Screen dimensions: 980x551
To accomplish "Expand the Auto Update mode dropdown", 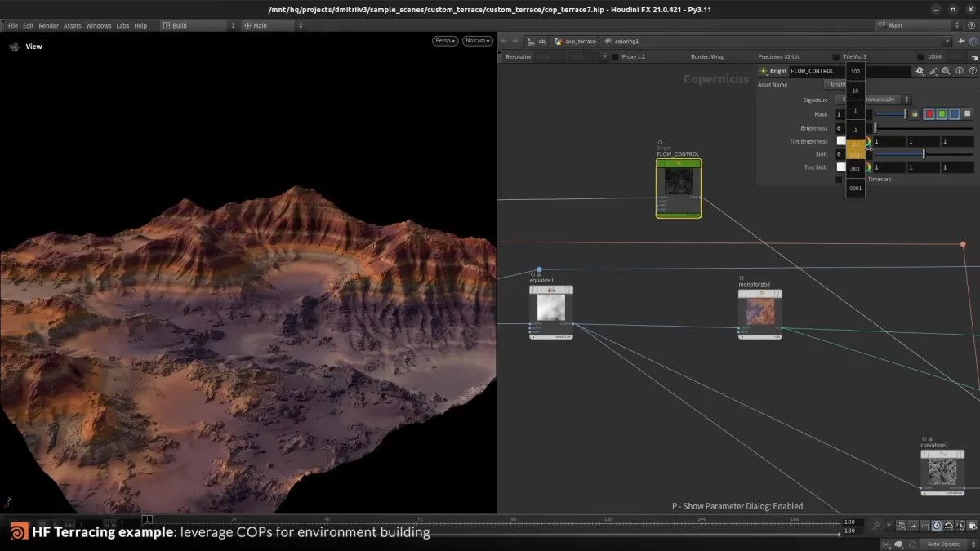I will click(943, 544).
